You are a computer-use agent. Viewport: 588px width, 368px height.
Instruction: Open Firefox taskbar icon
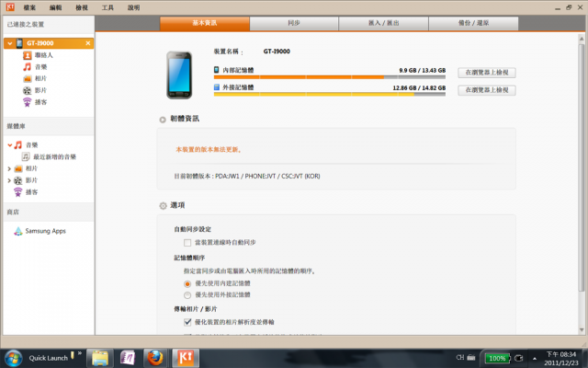pyautogui.click(x=155, y=358)
